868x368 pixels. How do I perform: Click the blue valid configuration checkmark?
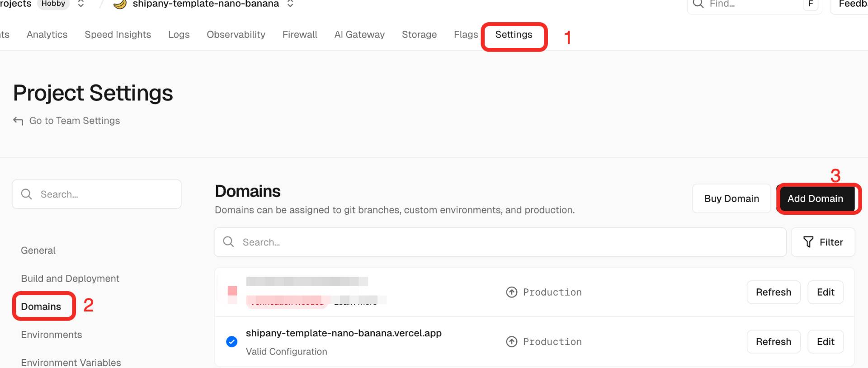click(x=231, y=342)
